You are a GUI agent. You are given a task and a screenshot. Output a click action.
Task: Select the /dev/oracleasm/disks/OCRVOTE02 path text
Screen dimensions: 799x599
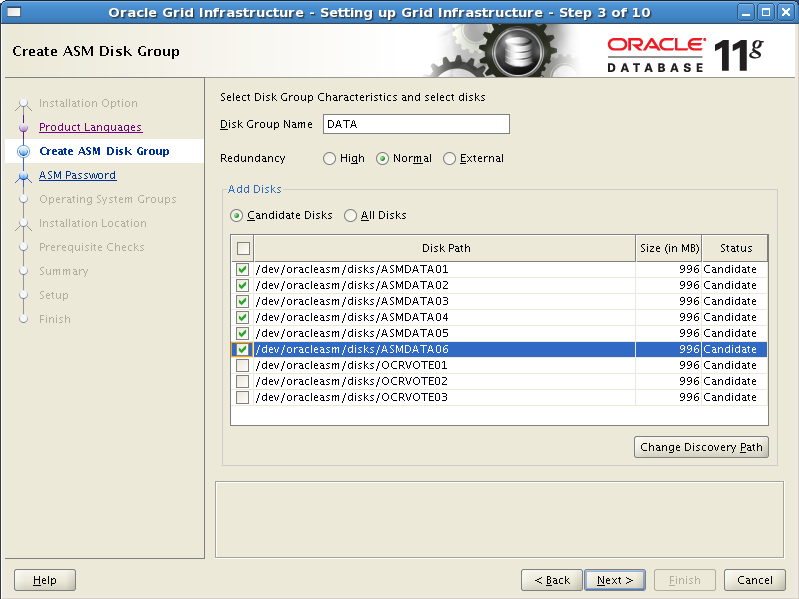click(x=352, y=382)
